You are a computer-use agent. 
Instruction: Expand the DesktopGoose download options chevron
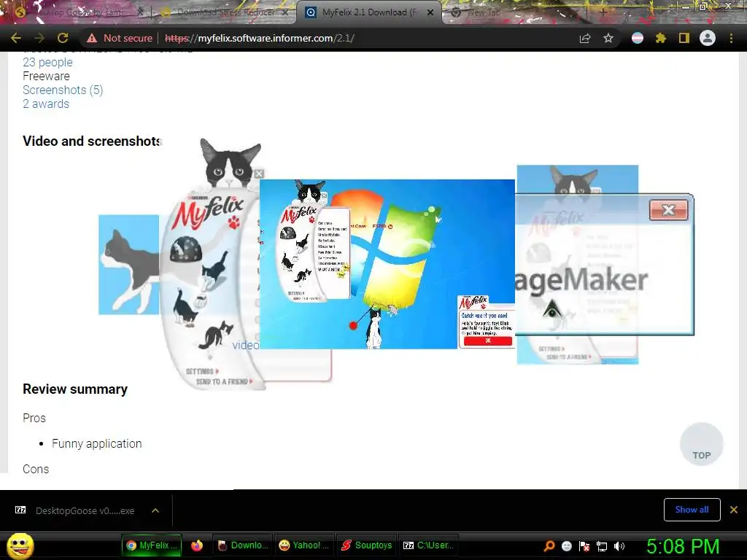(x=155, y=510)
